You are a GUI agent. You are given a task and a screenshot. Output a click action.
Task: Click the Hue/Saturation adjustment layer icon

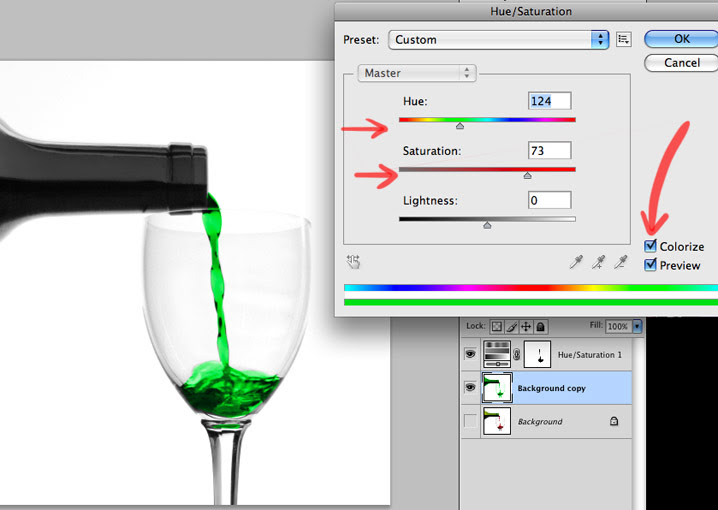(x=497, y=353)
